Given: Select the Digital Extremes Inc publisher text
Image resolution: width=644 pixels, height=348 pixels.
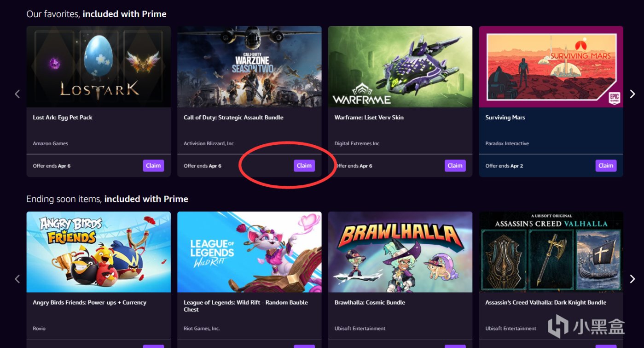Looking at the screenshot, I should click(357, 143).
